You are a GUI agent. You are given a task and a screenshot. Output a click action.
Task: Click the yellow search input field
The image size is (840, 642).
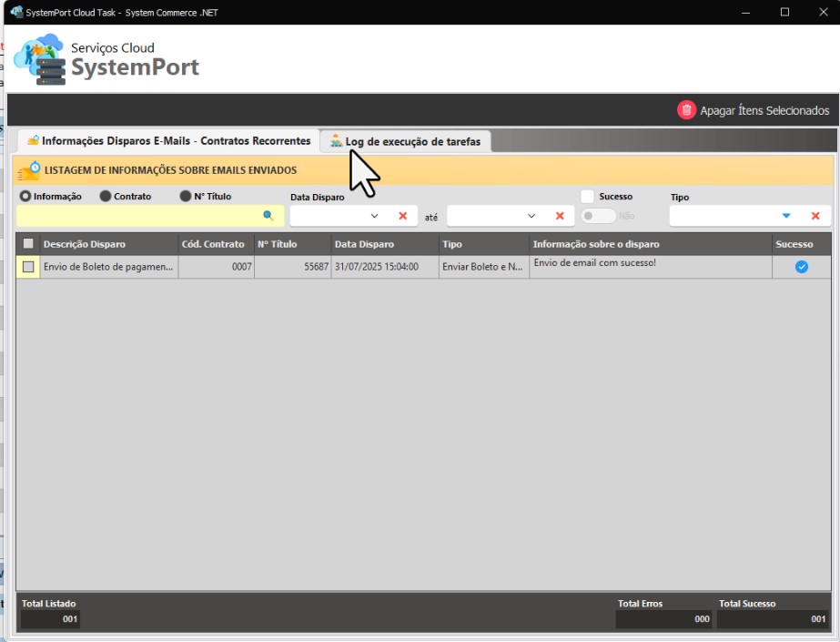[x=137, y=216]
